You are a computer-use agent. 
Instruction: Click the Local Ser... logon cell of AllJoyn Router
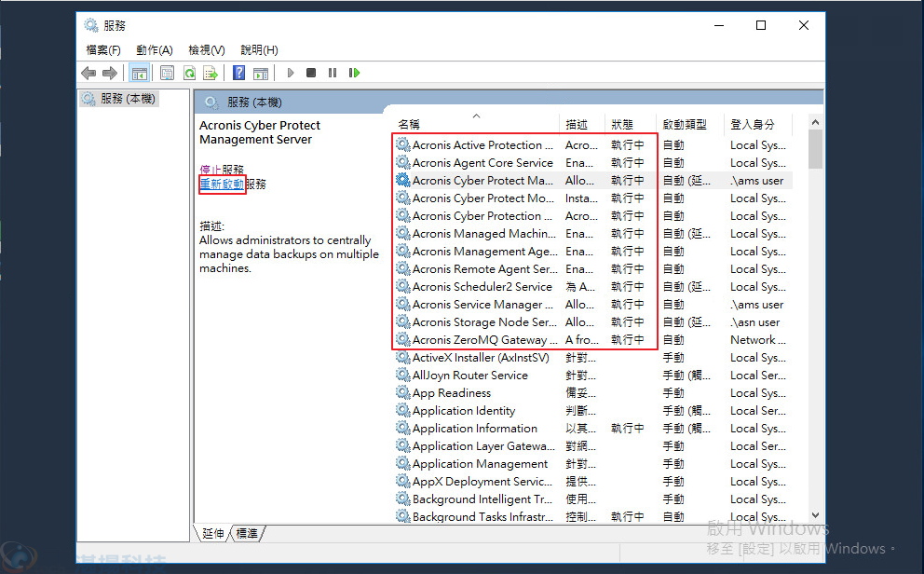(758, 376)
